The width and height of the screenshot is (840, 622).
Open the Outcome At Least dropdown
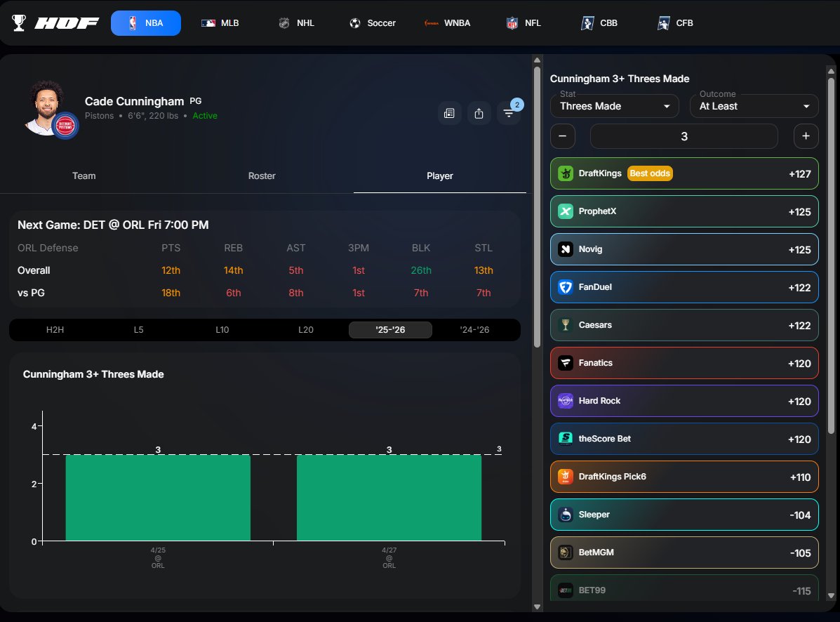(x=754, y=106)
